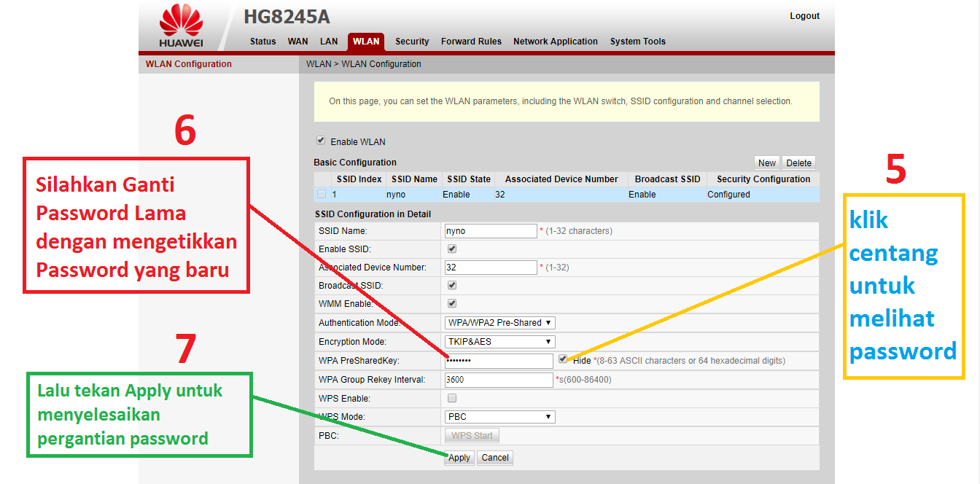The width and height of the screenshot is (980, 484).
Task: Click the Associated Device Number column header
Action: point(561,179)
